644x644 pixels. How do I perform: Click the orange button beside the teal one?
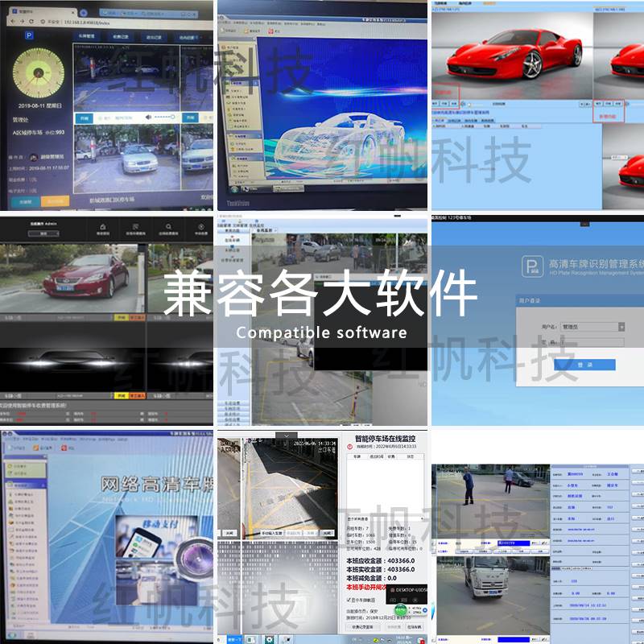point(55,201)
